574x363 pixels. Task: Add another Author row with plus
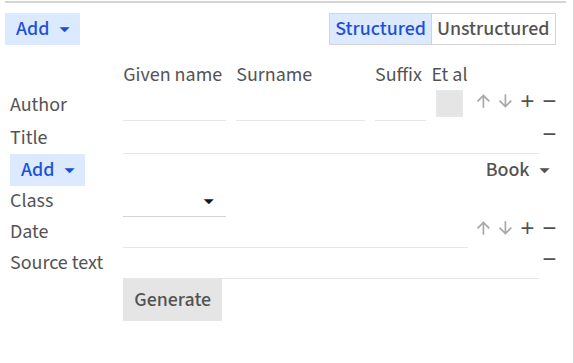(x=527, y=101)
